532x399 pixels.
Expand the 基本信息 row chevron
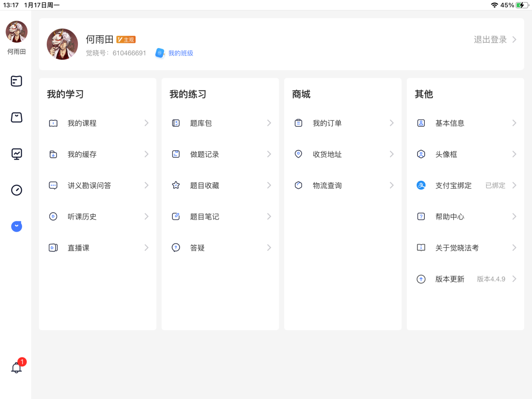[x=514, y=123]
